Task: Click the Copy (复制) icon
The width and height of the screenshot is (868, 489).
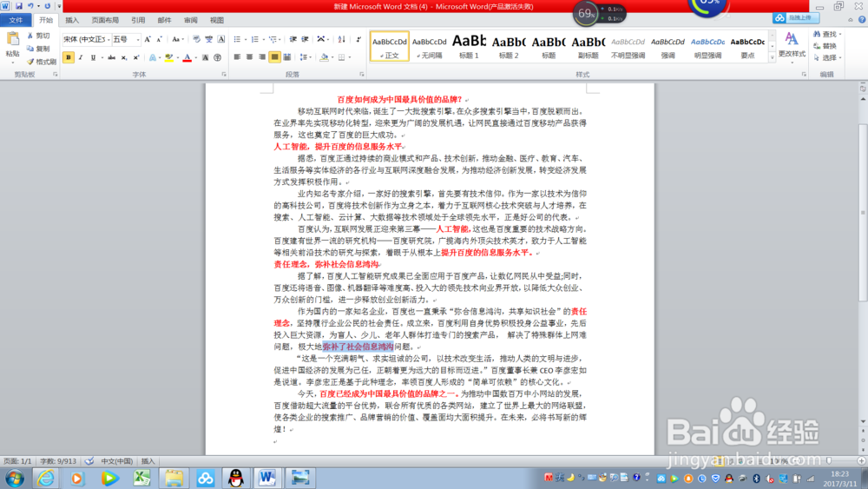Action: click(x=30, y=49)
